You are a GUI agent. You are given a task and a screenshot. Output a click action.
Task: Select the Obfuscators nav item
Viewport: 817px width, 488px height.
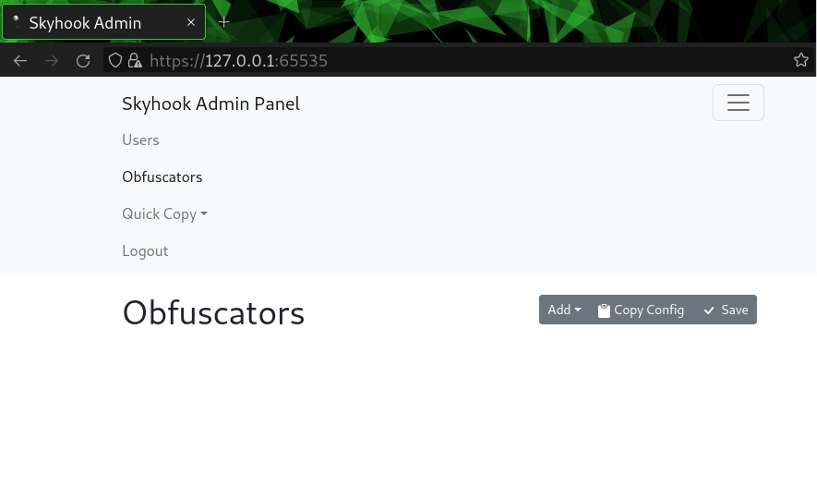click(x=162, y=177)
